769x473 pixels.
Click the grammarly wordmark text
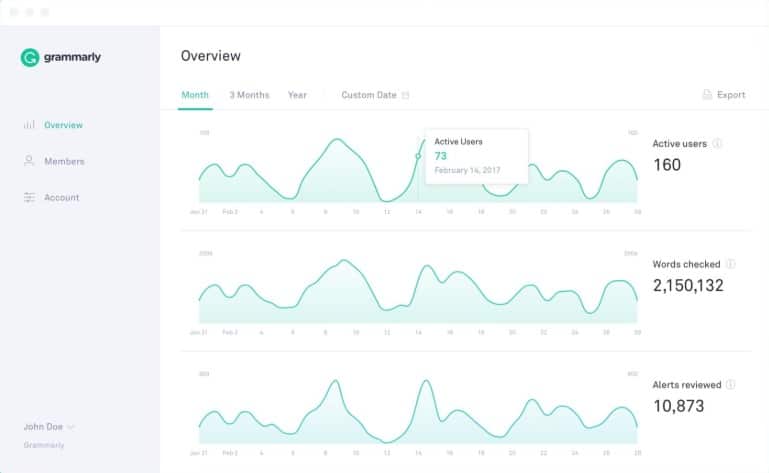(72, 57)
